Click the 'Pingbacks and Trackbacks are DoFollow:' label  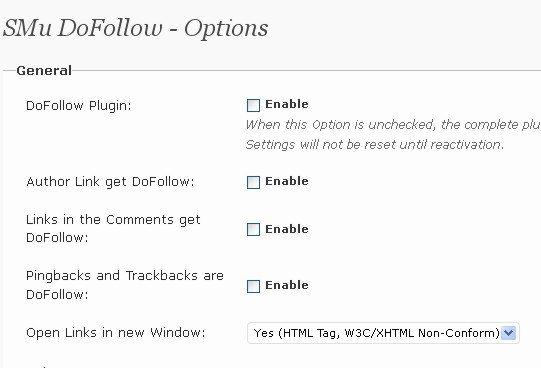(x=125, y=285)
